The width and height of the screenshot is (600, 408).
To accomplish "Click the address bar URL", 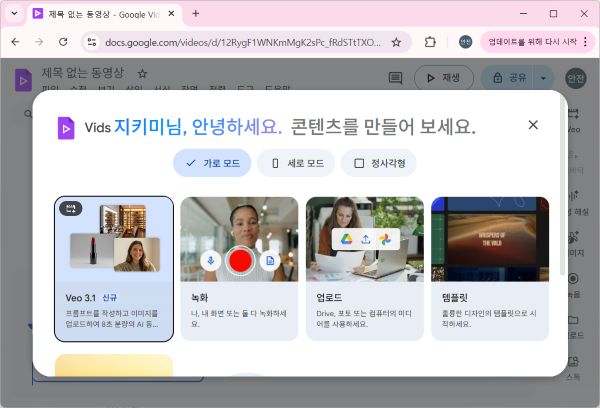I will tap(243, 42).
